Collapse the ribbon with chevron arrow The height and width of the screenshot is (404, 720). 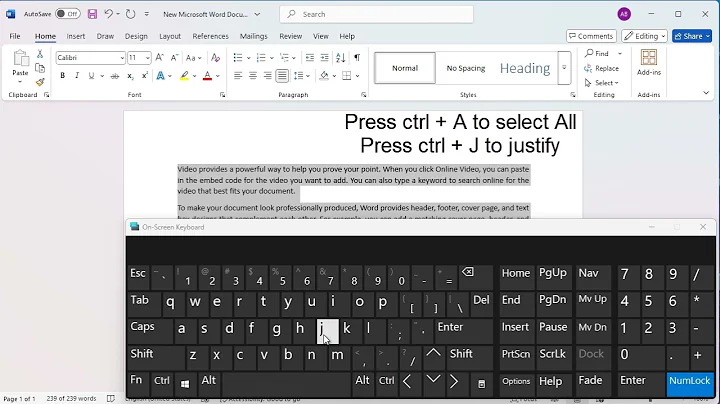pos(706,93)
